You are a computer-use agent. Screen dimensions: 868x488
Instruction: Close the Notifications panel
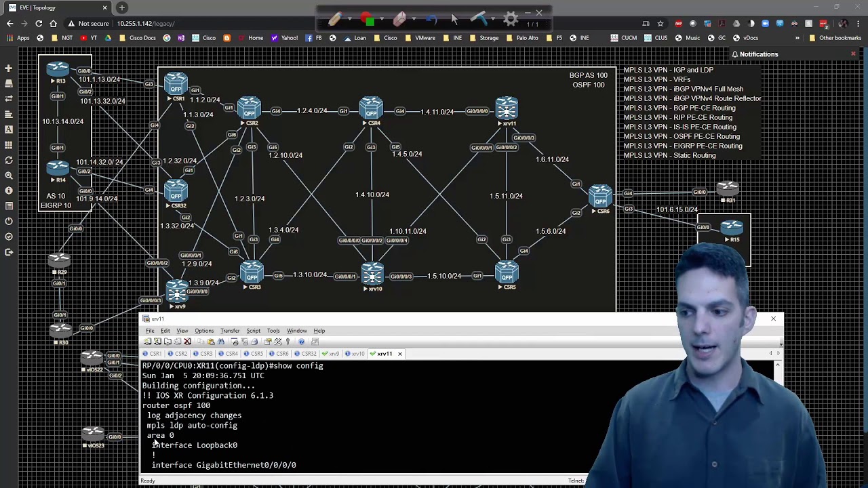[x=853, y=54]
